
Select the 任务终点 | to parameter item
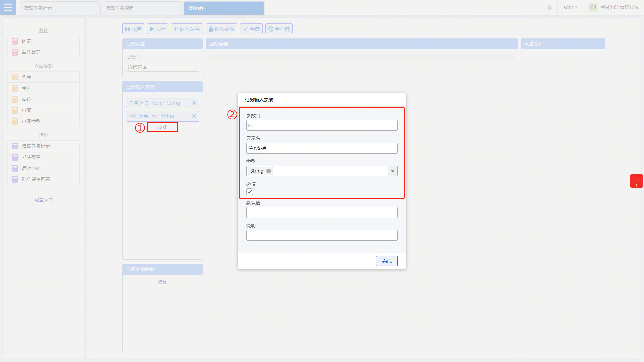click(x=163, y=116)
